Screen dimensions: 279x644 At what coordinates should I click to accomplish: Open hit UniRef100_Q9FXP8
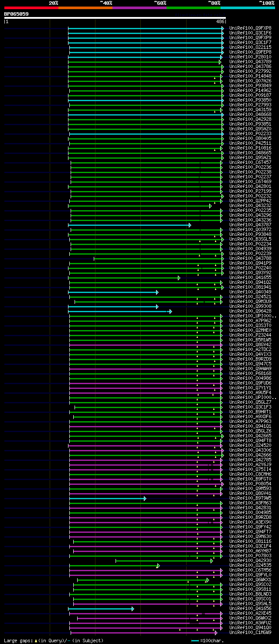(250, 28)
